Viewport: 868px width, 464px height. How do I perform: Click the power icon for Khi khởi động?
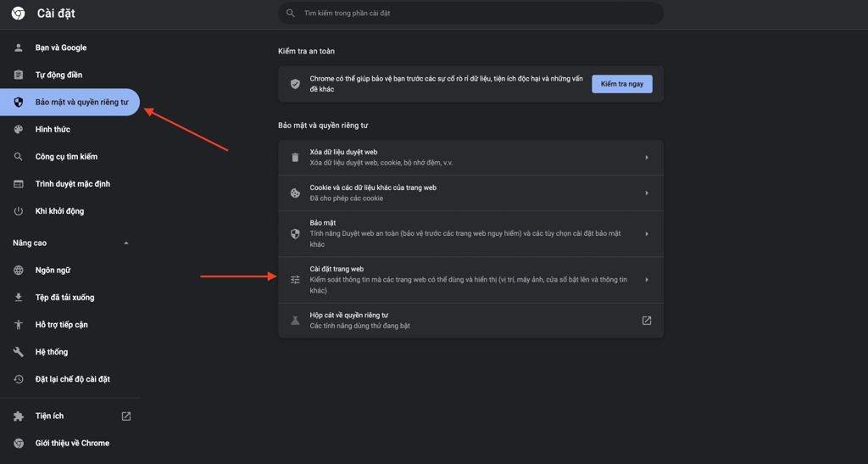pyautogui.click(x=19, y=211)
